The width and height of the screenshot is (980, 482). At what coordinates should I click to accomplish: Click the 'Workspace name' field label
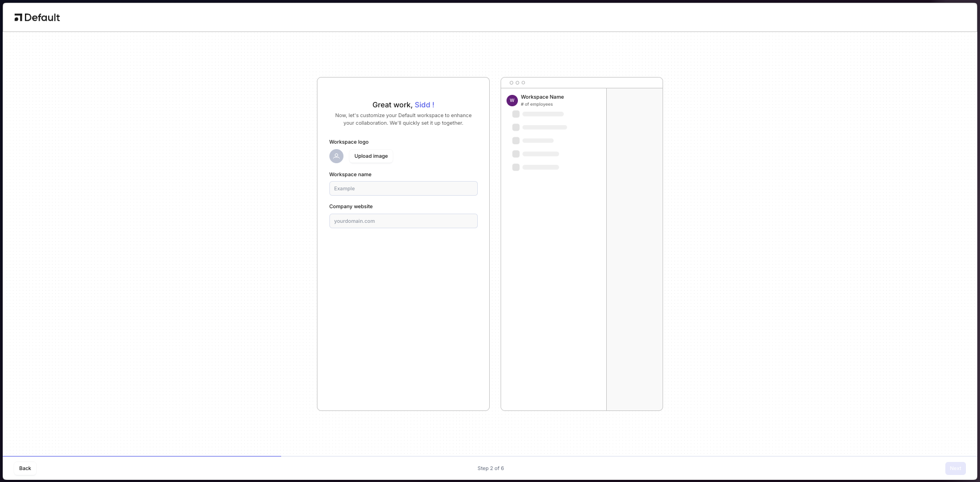351,175
